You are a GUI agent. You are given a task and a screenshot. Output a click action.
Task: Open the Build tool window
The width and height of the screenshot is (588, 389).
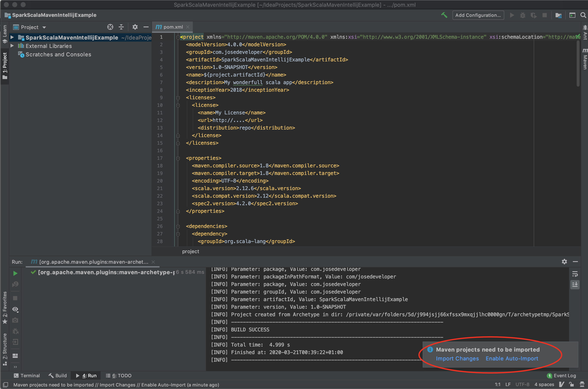tap(58, 375)
